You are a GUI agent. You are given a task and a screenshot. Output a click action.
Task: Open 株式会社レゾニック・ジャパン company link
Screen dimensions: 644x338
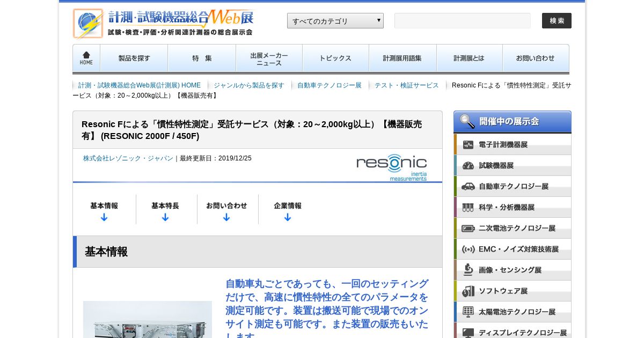128,158
